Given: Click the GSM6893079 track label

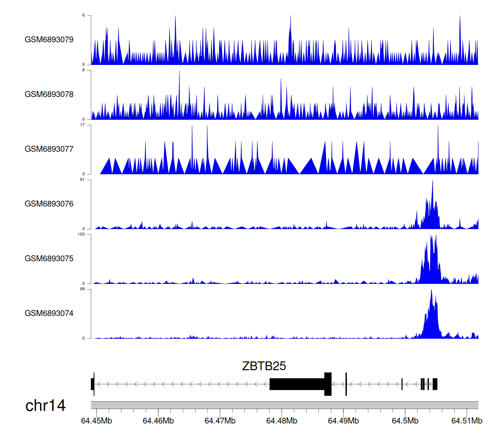Looking at the screenshot, I should pyautogui.click(x=49, y=40).
